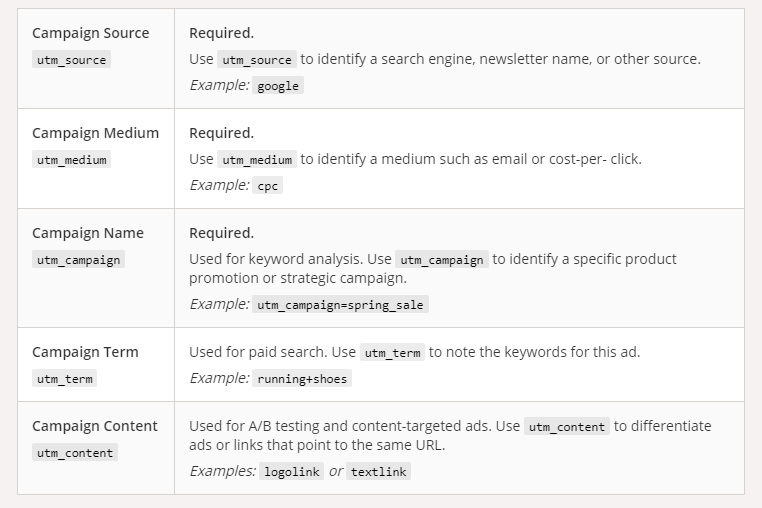Click the utm_content tag under Campaign Content
The image size is (762, 508).
point(74,453)
